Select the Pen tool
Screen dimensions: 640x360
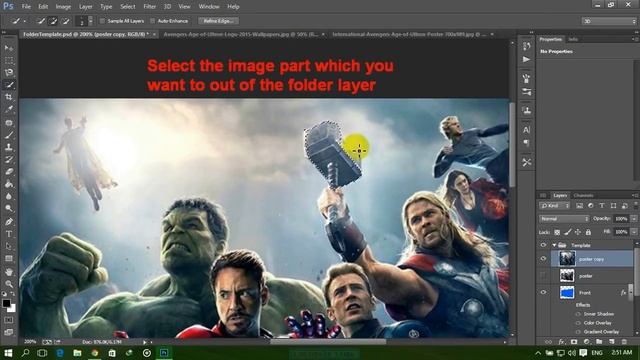[x=9, y=222]
